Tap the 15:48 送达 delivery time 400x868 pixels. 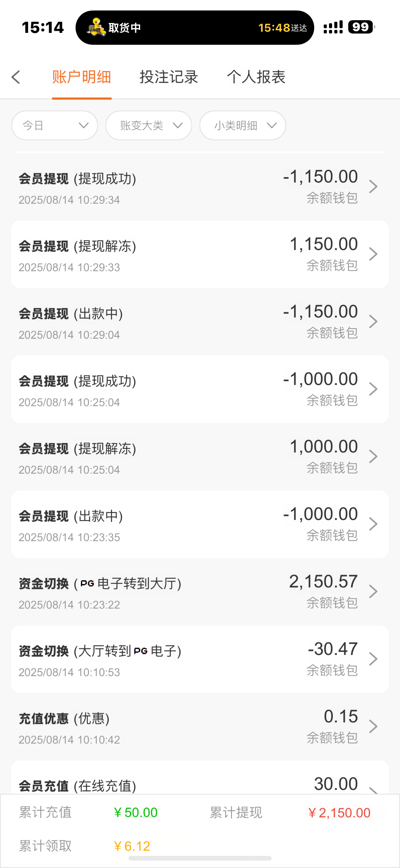pos(282,28)
